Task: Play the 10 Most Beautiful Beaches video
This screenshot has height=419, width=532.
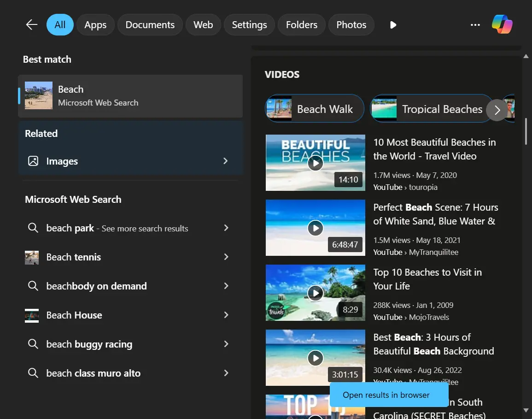Action: coord(315,163)
